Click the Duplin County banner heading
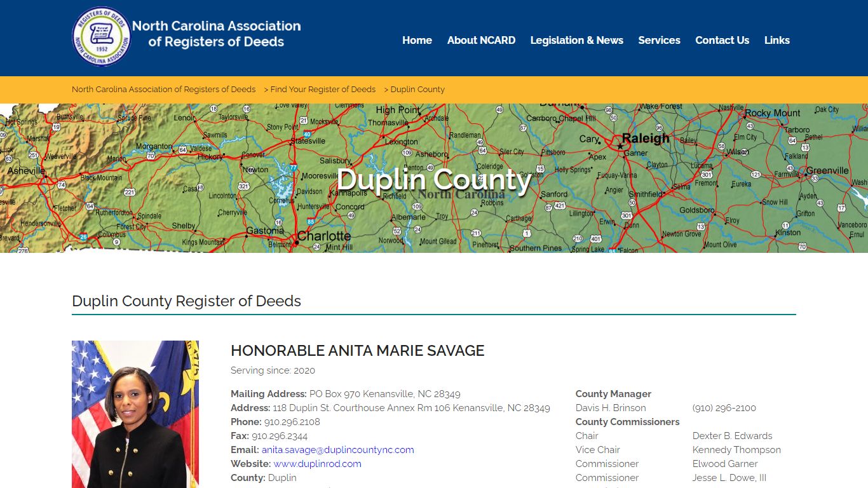This screenshot has width=868, height=488. pyautogui.click(x=434, y=180)
